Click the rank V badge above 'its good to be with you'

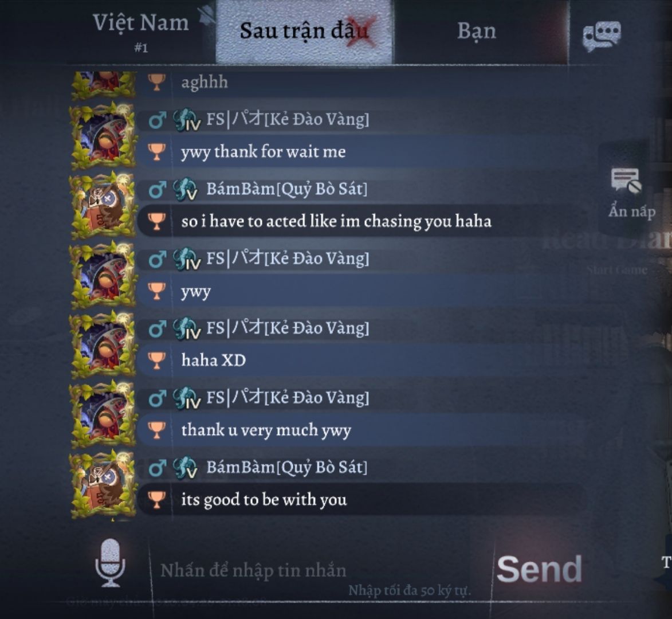(x=185, y=467)
